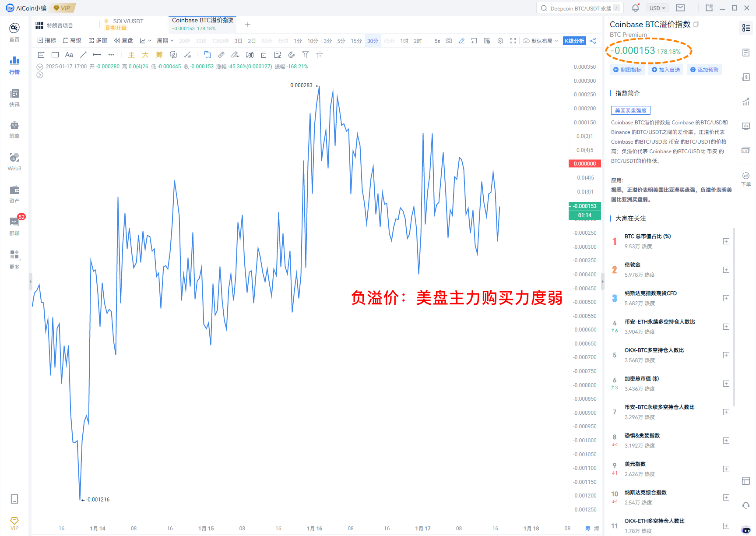Click the chart settings hexagon icon
This screenshot has height=536, width=756.
point(500,41)
